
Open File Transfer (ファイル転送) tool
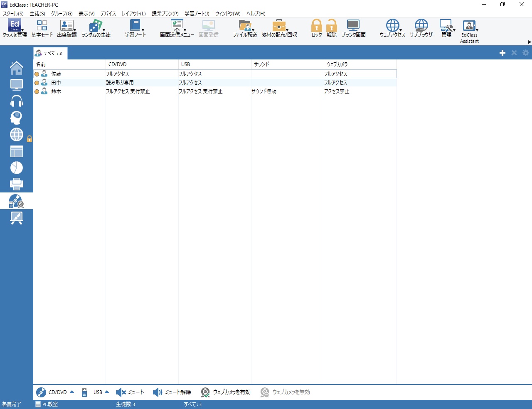tap(245, 28)
